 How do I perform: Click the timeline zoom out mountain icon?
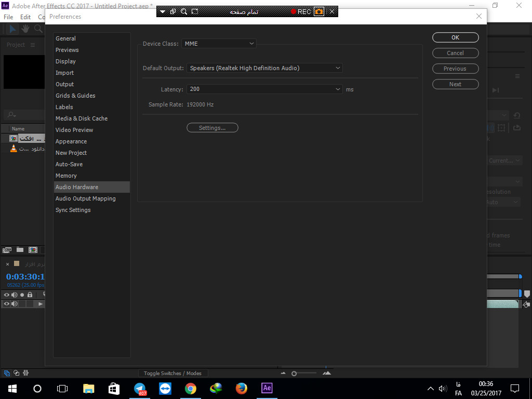click(x=283, y=373)
